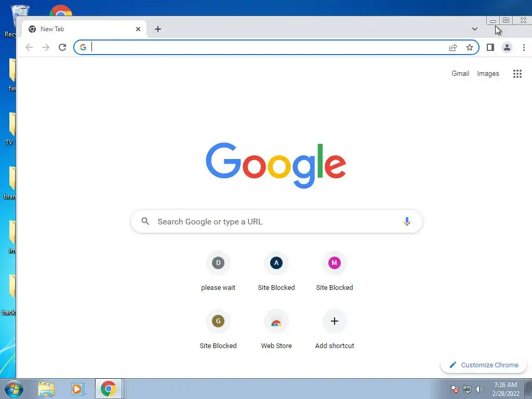Open the Google apps grid

[x=517, y=74]
